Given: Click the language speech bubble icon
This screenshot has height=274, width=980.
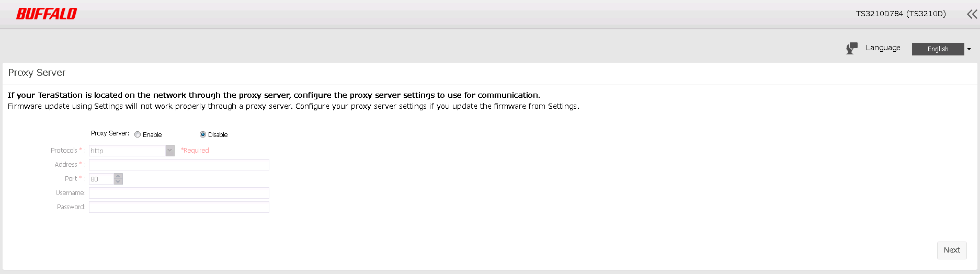Looking at the screenshot, I should point(852,48).
